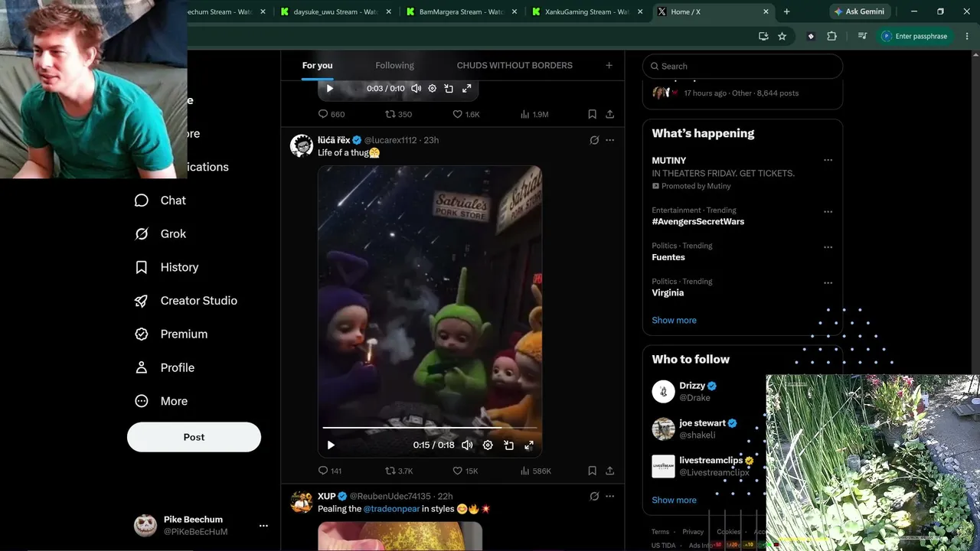Show more trends under What's happening
The image size is (980, 551).
pos(674,320)
